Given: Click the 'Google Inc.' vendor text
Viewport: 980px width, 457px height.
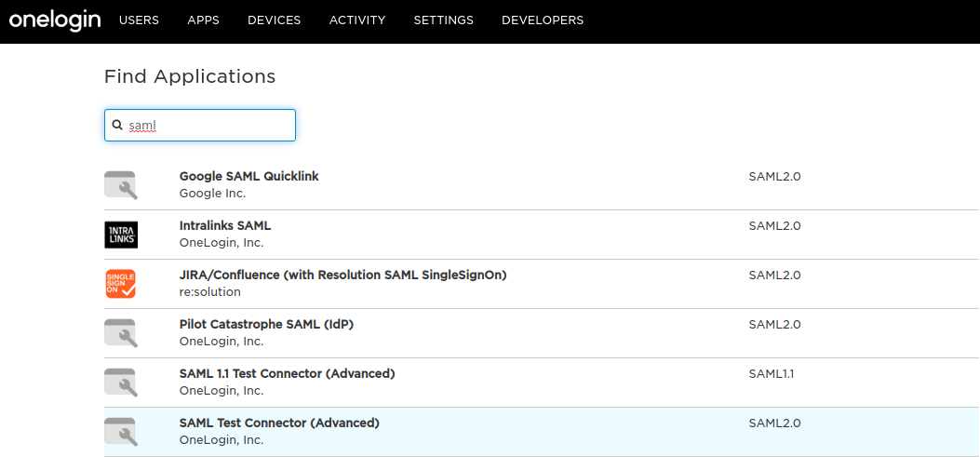Looking at the screenshot, I should click(212, 194).
